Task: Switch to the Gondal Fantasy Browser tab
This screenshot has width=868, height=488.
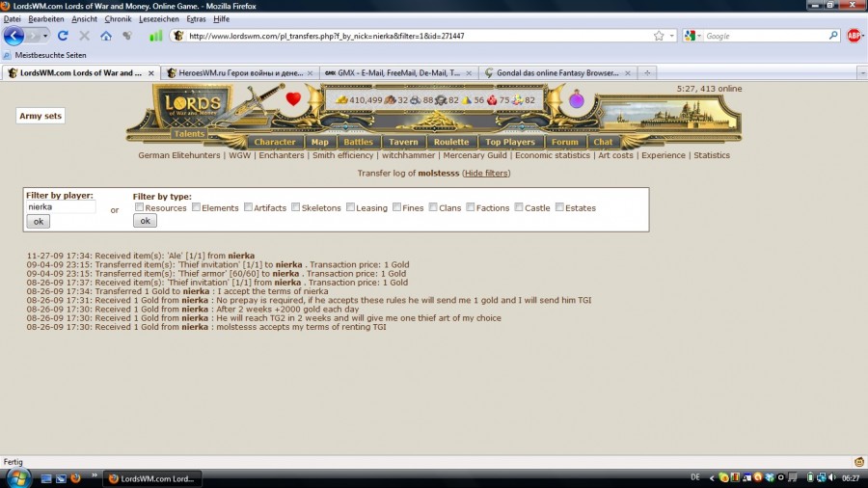Action: [556, 73]
